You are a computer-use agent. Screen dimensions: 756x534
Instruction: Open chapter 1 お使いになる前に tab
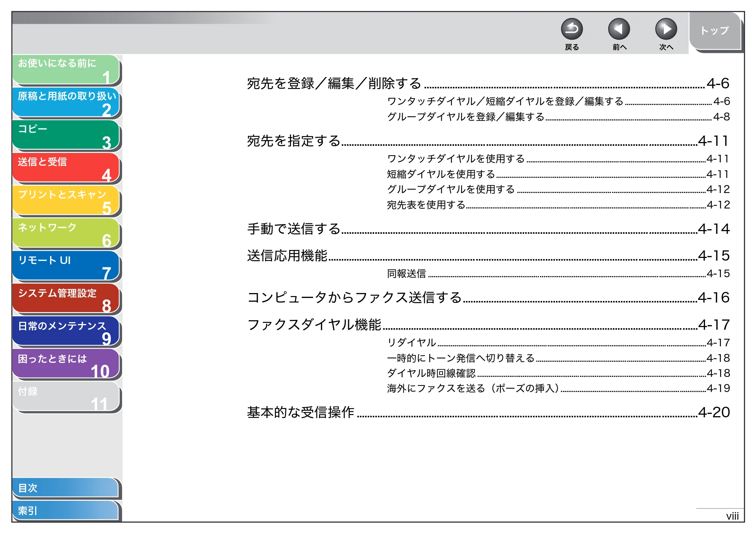66,69
